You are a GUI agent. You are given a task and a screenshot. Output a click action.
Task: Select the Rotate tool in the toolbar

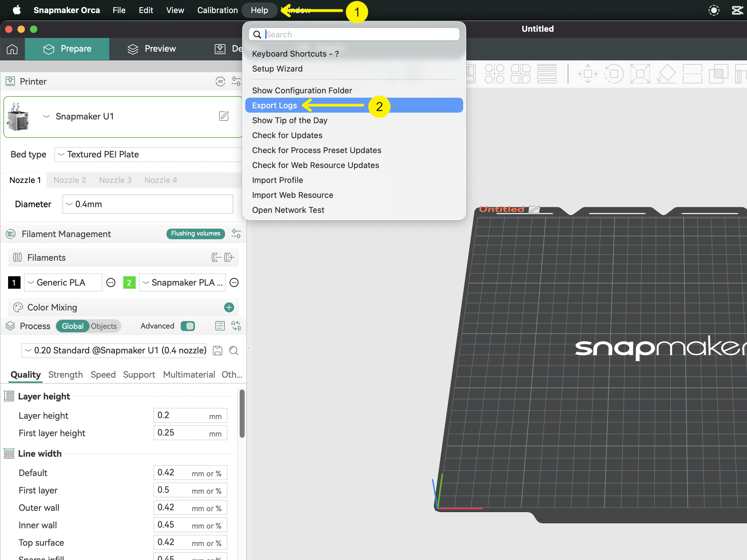tap(614, 74)
